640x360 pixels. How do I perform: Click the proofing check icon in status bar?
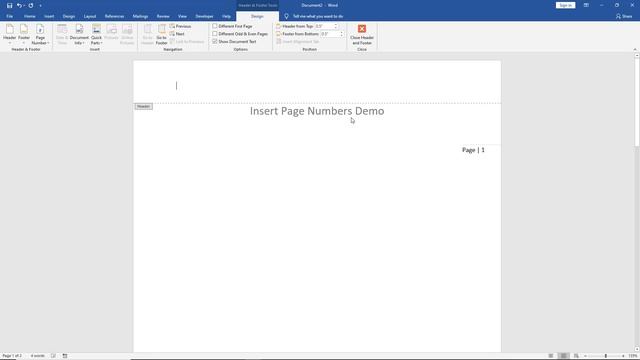coord(53,356)
